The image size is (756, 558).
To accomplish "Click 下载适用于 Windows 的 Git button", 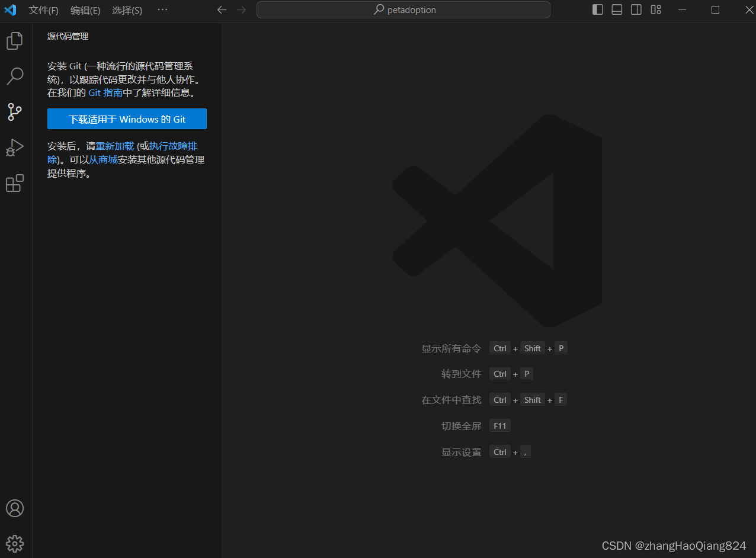I will (127, 119).
